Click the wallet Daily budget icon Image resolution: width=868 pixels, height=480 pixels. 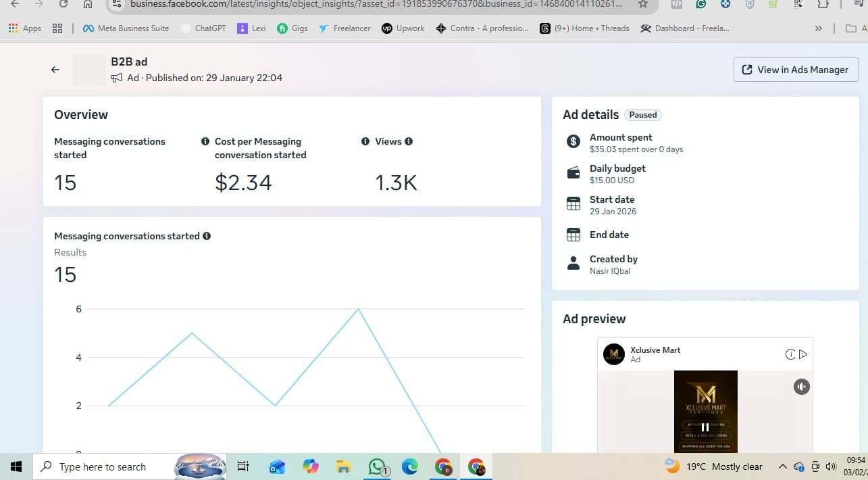[x=573, y=172]
